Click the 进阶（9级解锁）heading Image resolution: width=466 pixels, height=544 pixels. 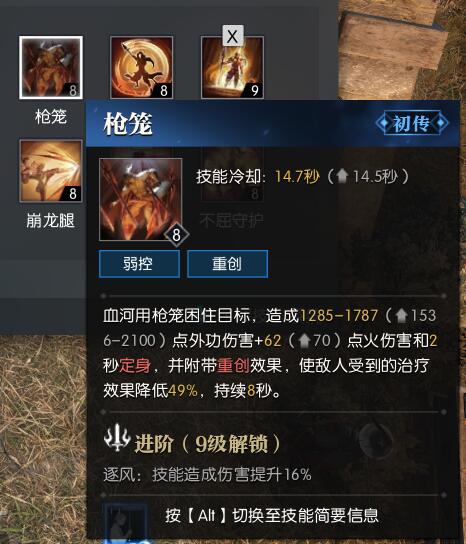point(207,443)
